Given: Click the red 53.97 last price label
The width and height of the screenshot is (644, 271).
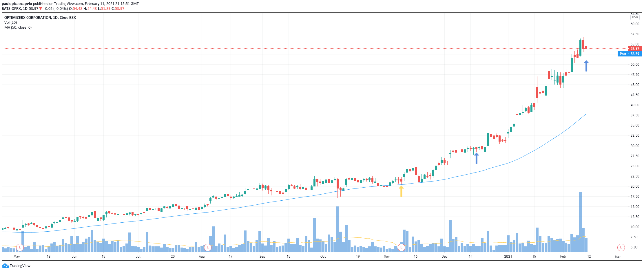Looking at the screenshot, I should tap(635, 48).
